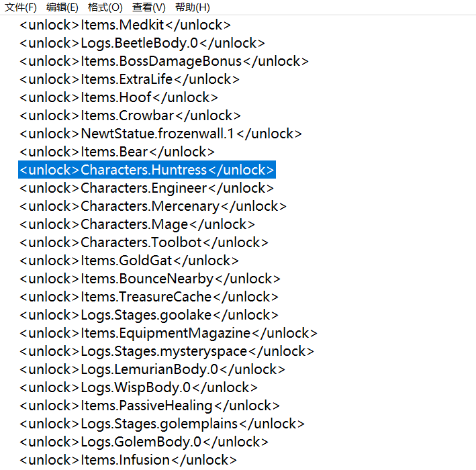The height and width of the screenshot is (470, 476).
Task: Open the 查看(V) menu
Action: pyautogui.click(x=149, y=7)
